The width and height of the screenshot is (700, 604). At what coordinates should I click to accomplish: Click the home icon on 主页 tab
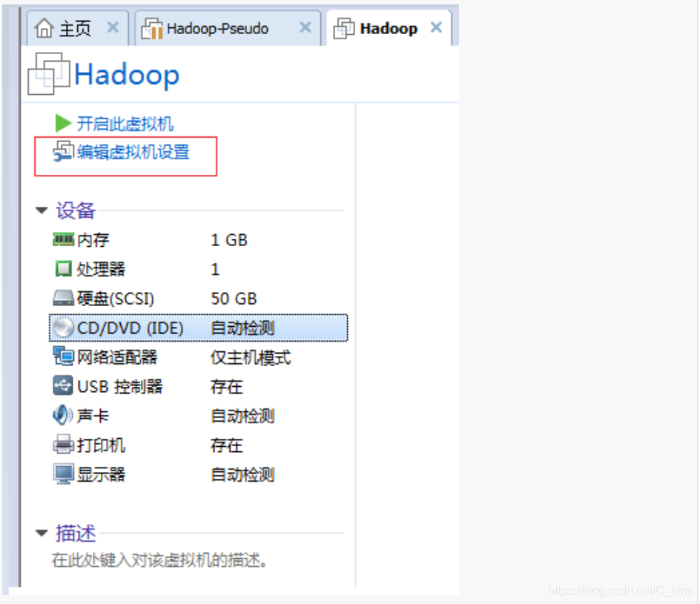[x=44, y=29]
